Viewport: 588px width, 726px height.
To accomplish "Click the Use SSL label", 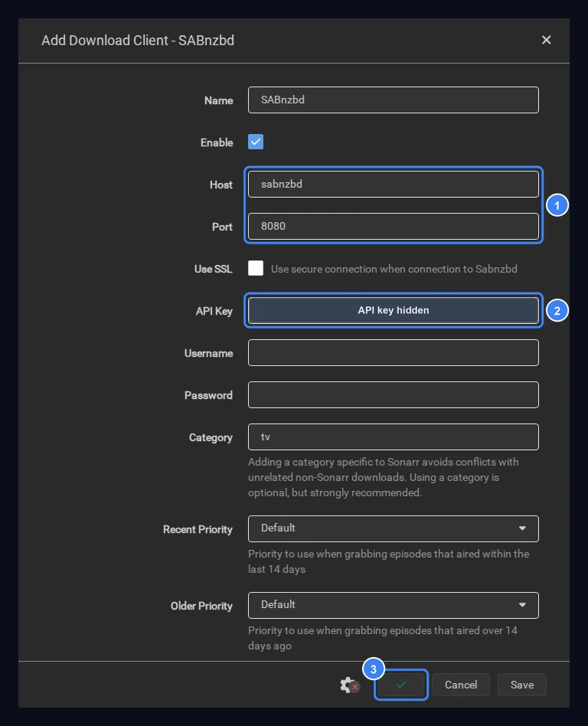I will pos(214,269).
